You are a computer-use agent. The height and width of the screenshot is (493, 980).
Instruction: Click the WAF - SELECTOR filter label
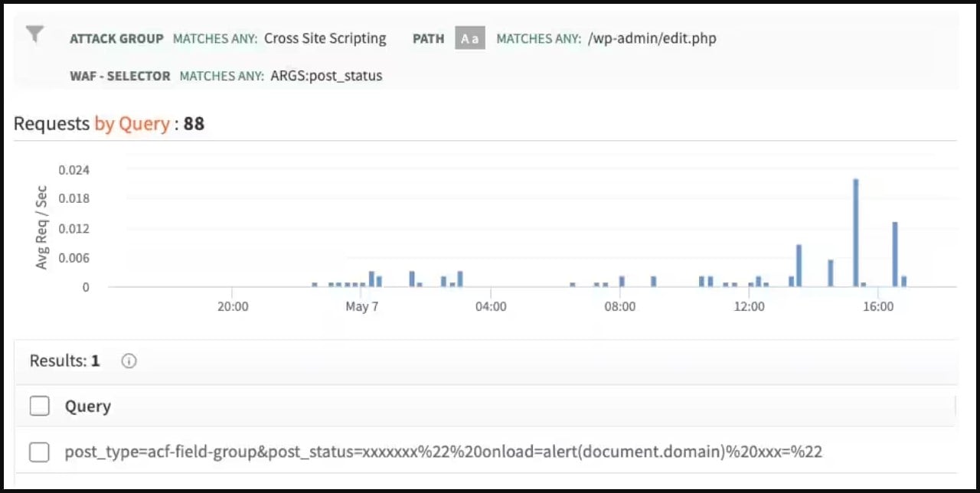point(120,76)
